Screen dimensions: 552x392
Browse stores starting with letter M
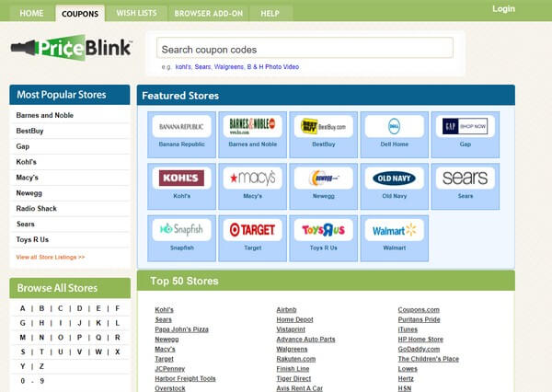[x=22, y=337]
